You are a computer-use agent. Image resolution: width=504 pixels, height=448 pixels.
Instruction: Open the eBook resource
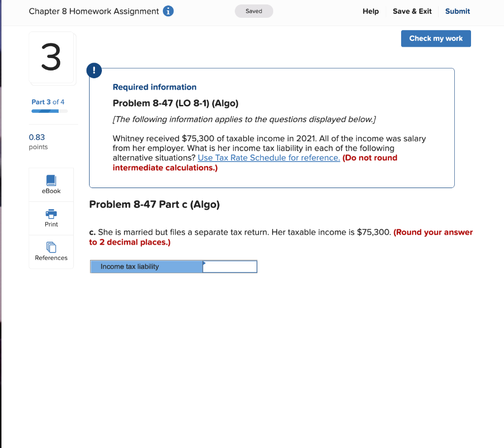pos(51,185)
